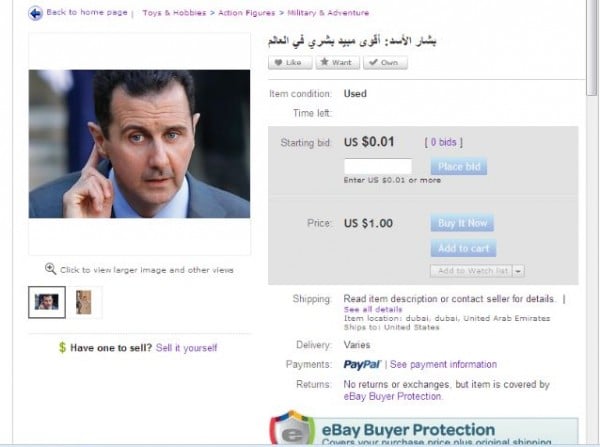Click the checkmark Own button

385,62
